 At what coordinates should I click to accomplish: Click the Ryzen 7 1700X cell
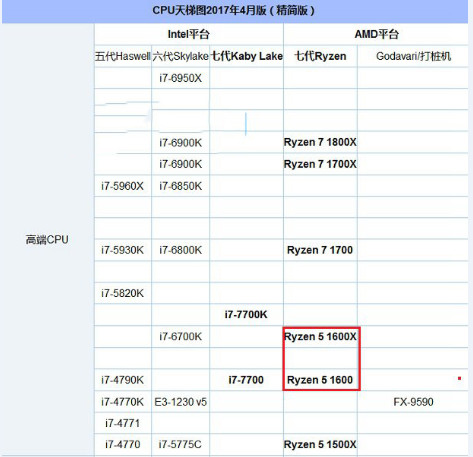[x=320, y=164]
